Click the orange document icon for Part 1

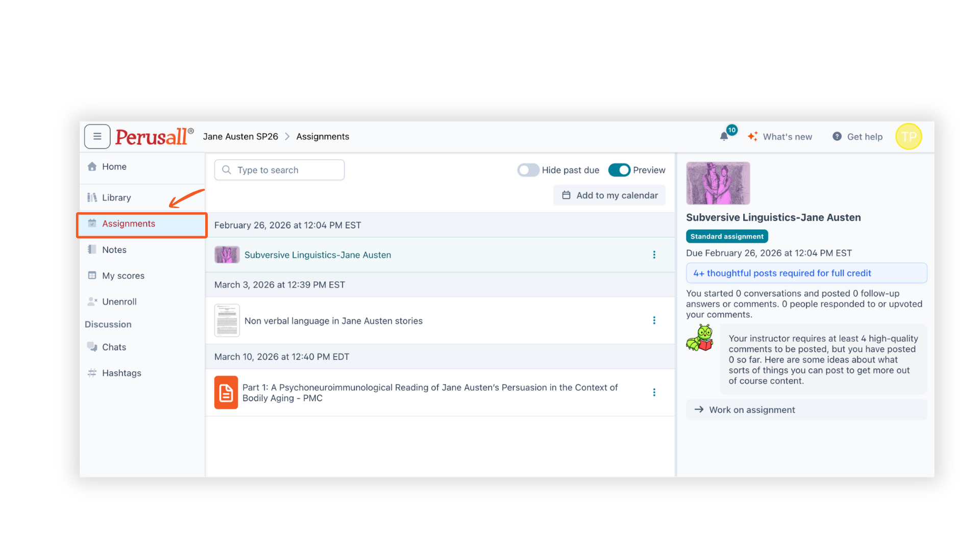[x=226, y=392]
